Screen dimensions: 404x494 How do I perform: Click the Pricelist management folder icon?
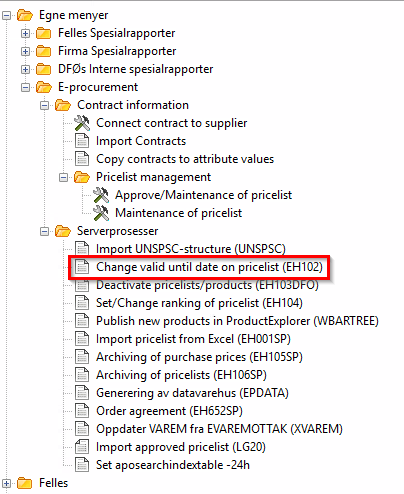tap(82, 177)
